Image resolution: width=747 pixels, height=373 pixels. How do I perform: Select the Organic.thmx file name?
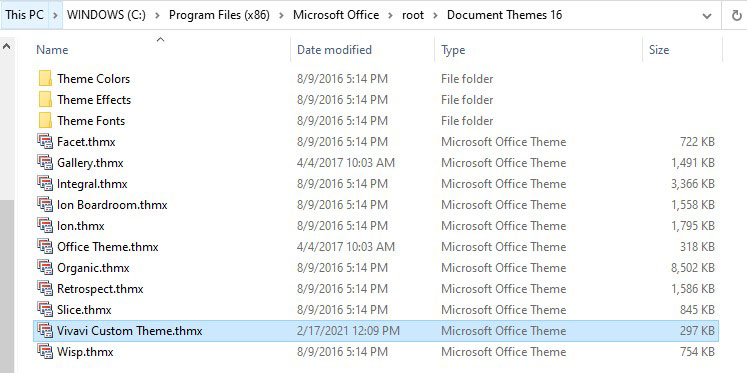click(93, 267)
